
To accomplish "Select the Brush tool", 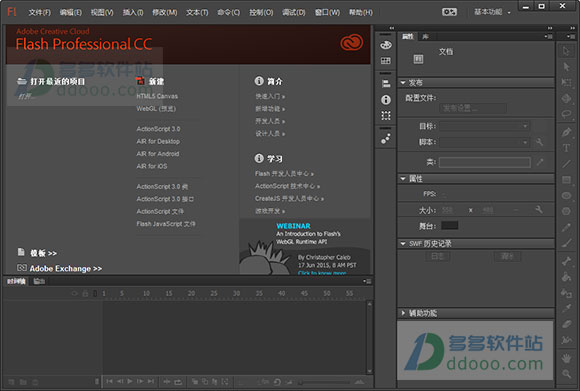I will [x=566, y=243].
